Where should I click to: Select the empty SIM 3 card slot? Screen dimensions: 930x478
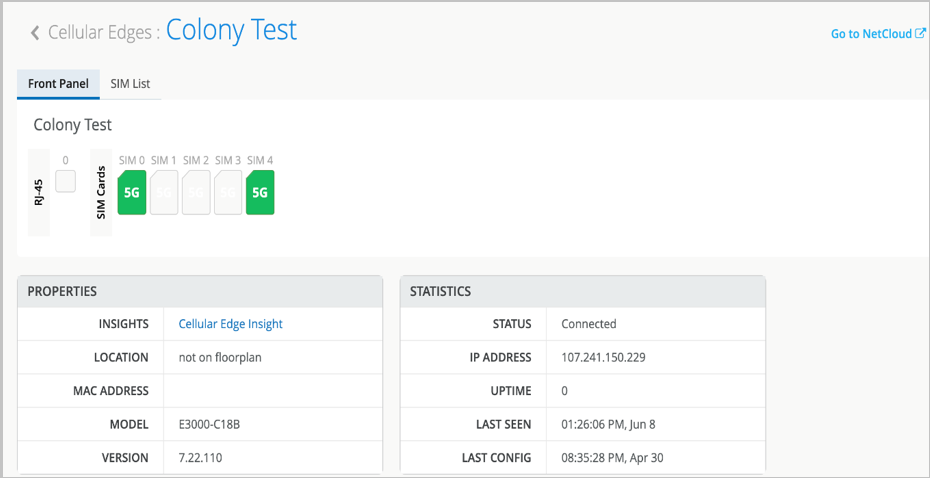228,192
